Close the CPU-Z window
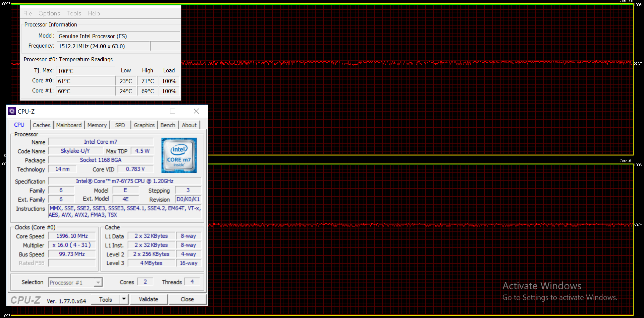Screen dimensions: 644x318 pos(197,111)
